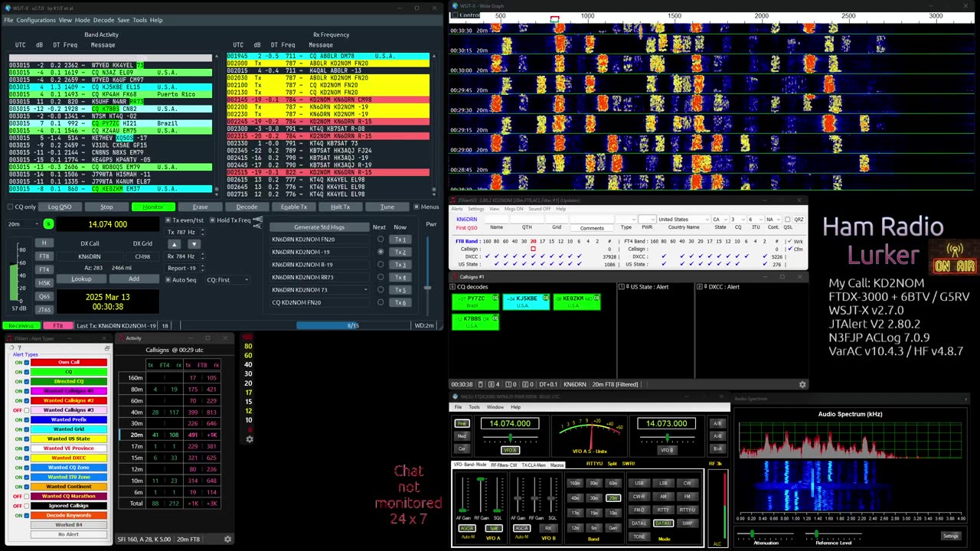Click the up-arrow button to set Tx from Rx
Image resolution: width=980 pixels, height=551 pixels.
click(174, 244)
